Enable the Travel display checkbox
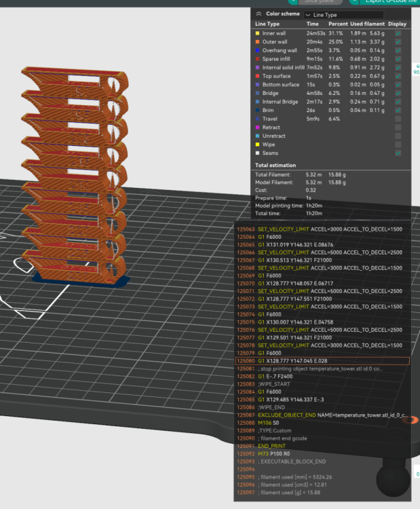 [x=398, y=119]
